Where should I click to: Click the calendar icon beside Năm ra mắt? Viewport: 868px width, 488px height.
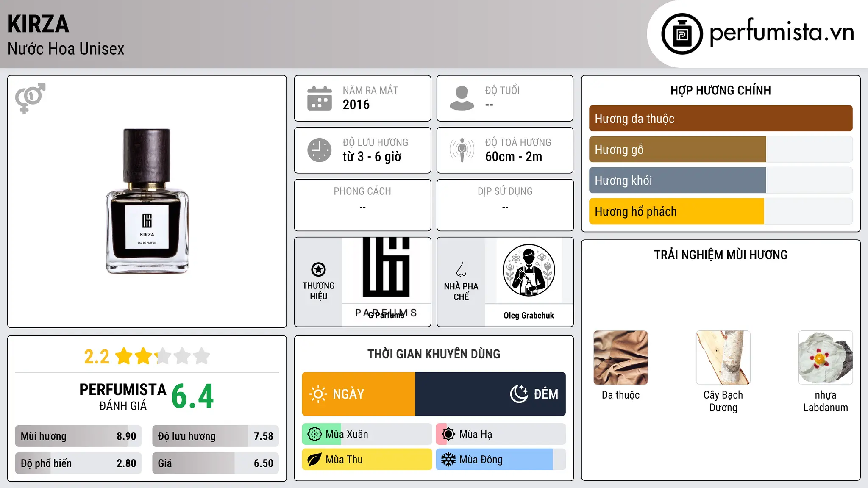(x=320, y=98)
